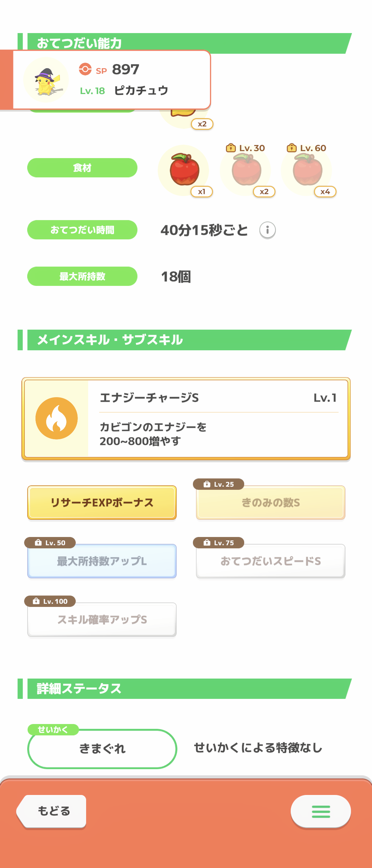Viewport: 372px width, 868px height.
Task: Tap the 最大所持数 green label
Action: tap(82, 276)
